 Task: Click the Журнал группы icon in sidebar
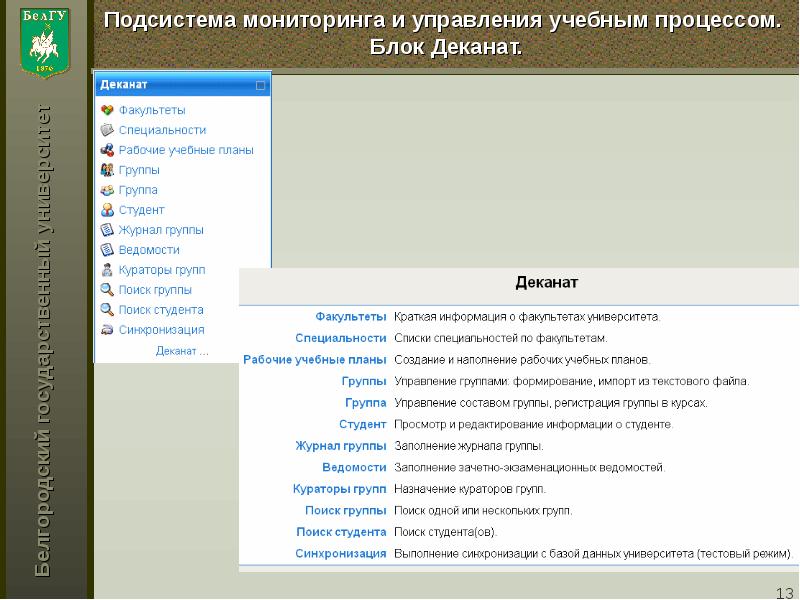107,230
